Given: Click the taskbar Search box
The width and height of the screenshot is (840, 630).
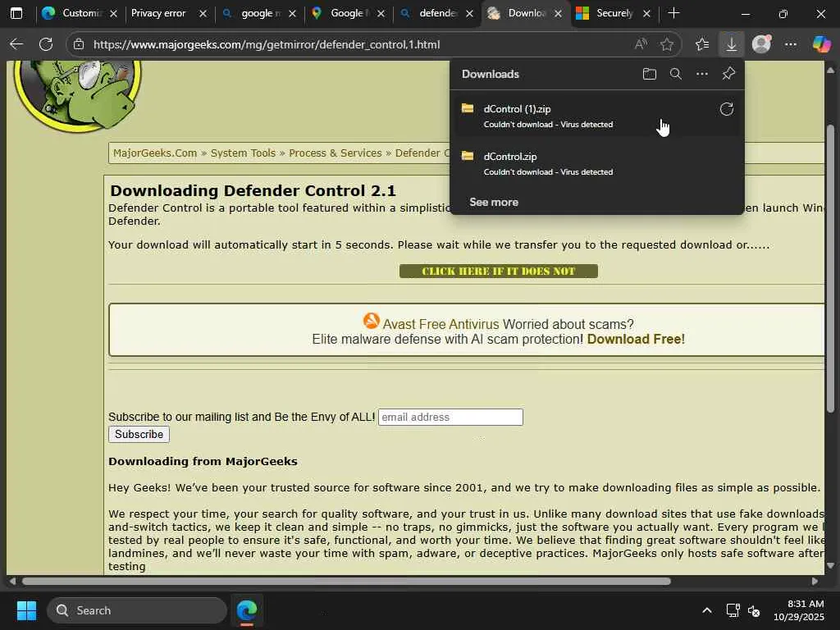Looking at the screenshot, I should (137, 610).
